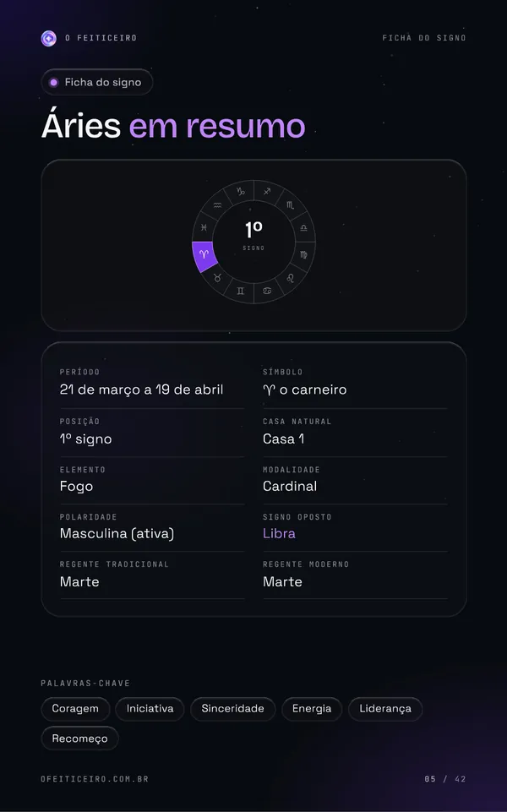
Task: Select the Pisces symbol on the wheel
Action: point(204,227)
